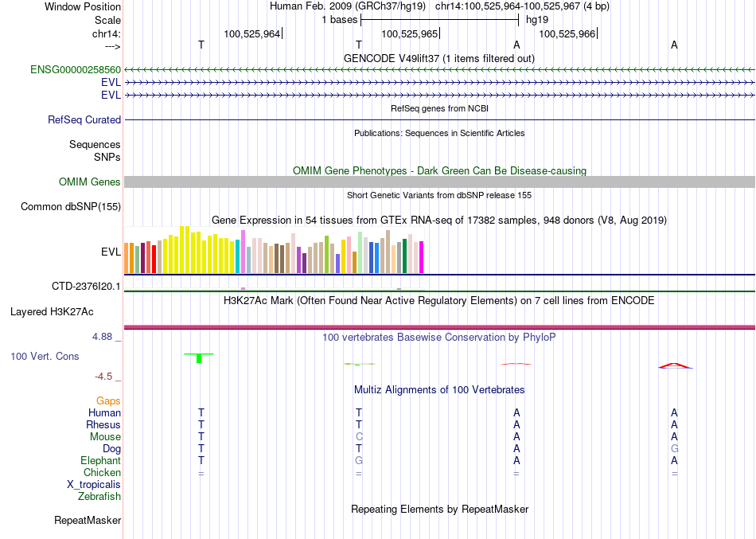Select the Mouse alignment row label
This screenshot has width=756, height=539.
[105, 437]
